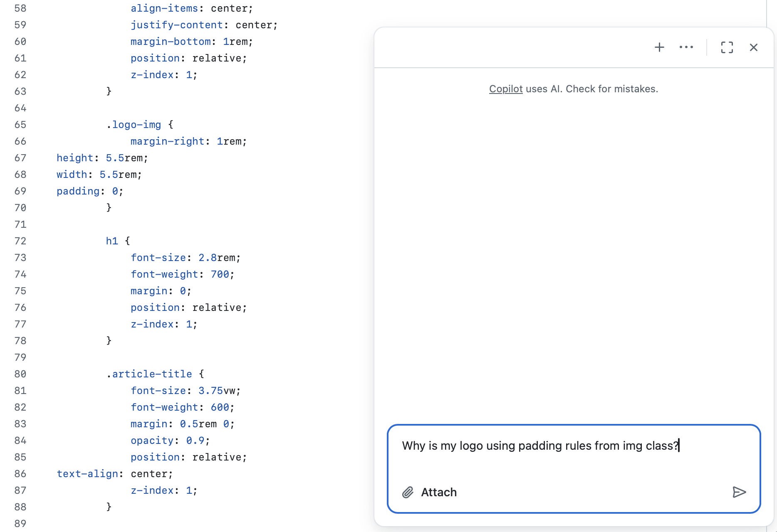Click the Attach button with the paperclip
The image size is (777, 532).
coord(430,492)
